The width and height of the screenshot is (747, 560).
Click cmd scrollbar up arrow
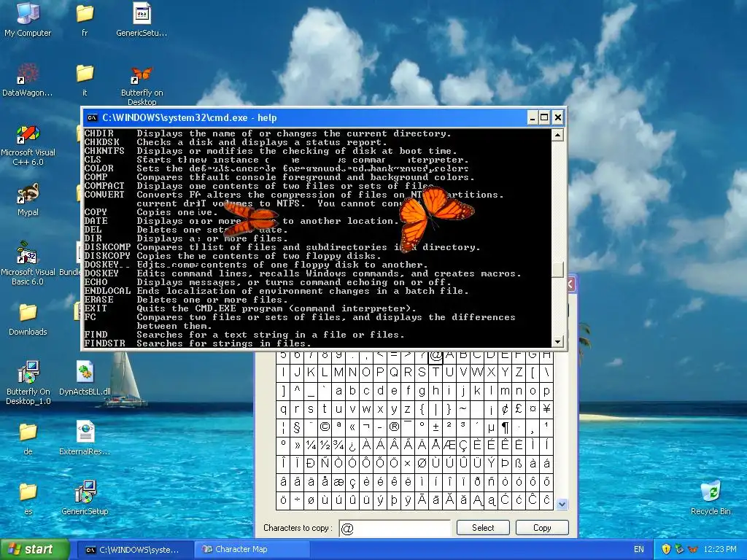click(557, 135)
